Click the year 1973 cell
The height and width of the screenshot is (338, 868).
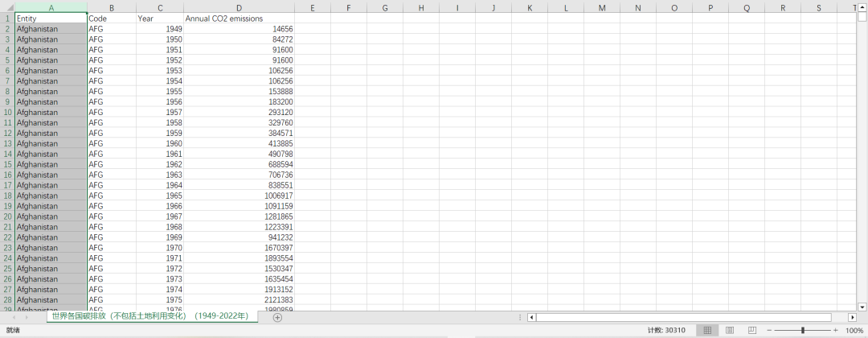[160, 278]
